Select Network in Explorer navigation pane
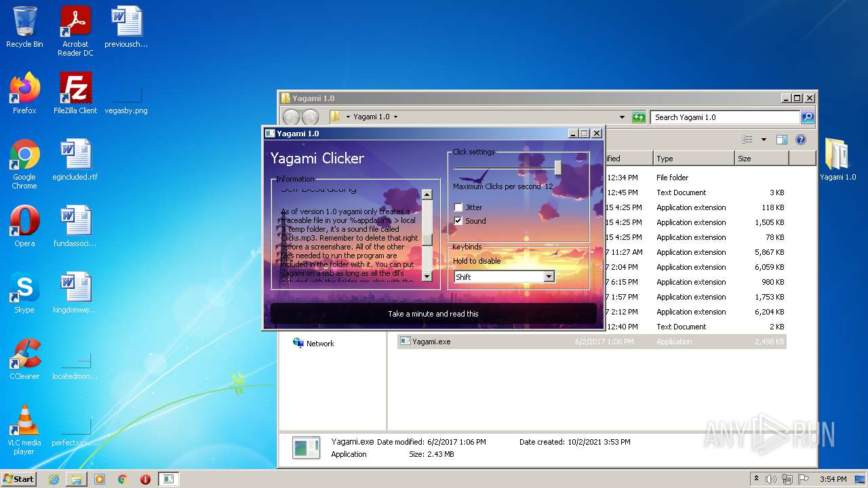868x488 pixels. click(x=313, y=344)
